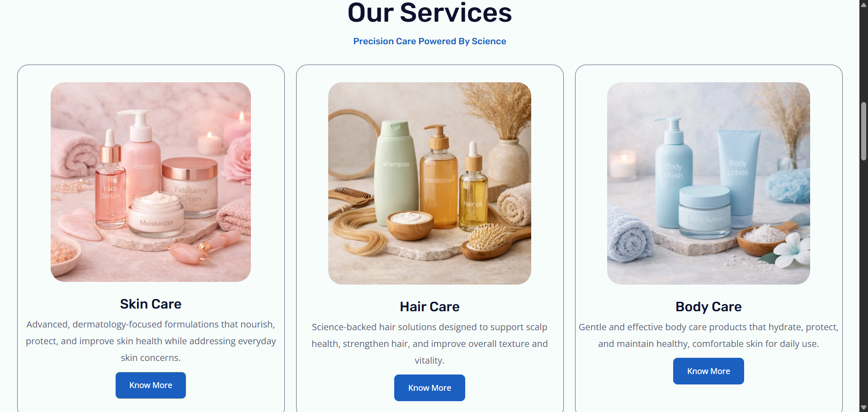This screenshot has width=868, height=412.
Task: Click the vertical scrollbar thumb
Action: (863, 131)
